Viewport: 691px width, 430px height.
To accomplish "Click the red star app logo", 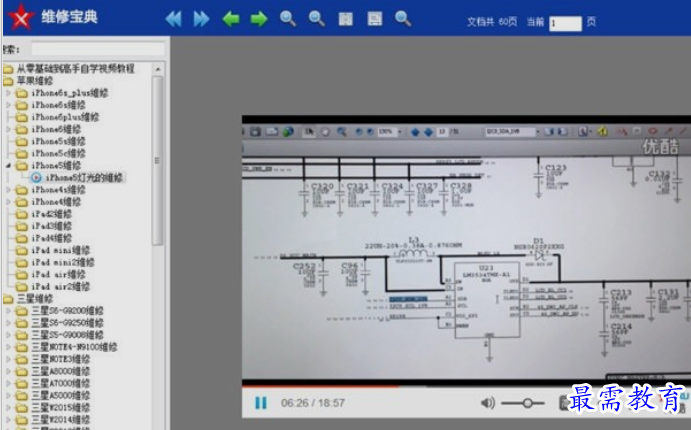I will coord(21,18).
